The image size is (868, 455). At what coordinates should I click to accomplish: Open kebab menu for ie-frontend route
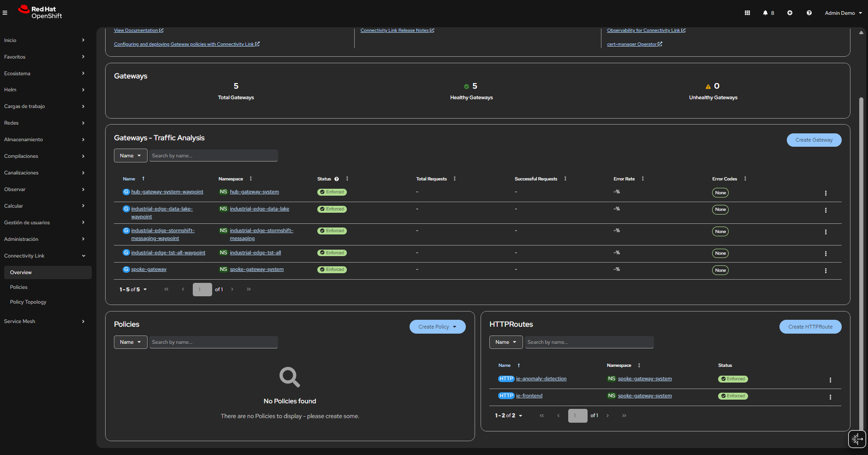[830, 397]
